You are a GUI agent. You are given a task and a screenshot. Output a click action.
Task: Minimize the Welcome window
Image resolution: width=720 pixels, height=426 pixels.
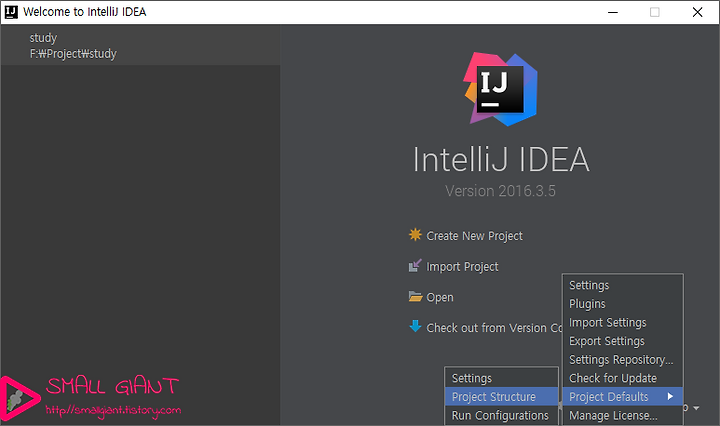(x=613, y=12)
